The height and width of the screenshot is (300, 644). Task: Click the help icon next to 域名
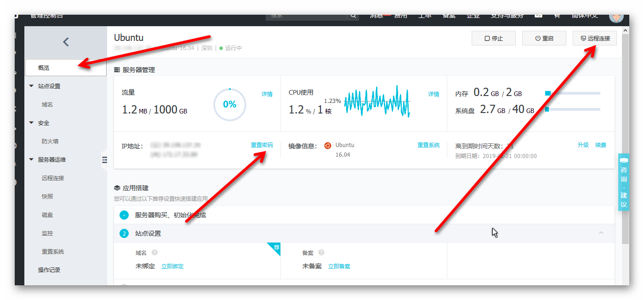(155, 252)
